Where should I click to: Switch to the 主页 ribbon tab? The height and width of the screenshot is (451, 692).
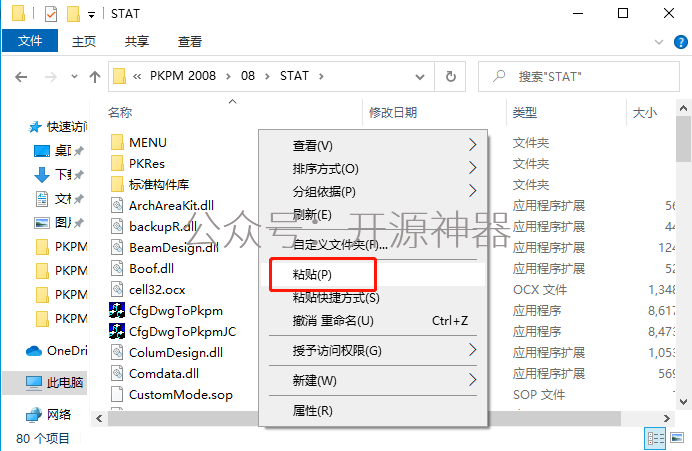(x=84, y=41)
